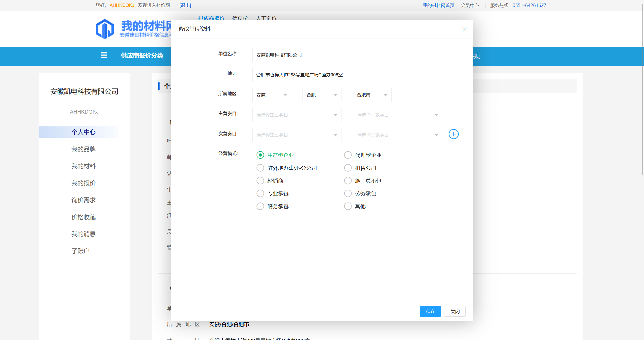The width and height of the screenshot is (644, 340).
Task: Select the 代理型企业 radio option
Action: [x=348, y=155]
